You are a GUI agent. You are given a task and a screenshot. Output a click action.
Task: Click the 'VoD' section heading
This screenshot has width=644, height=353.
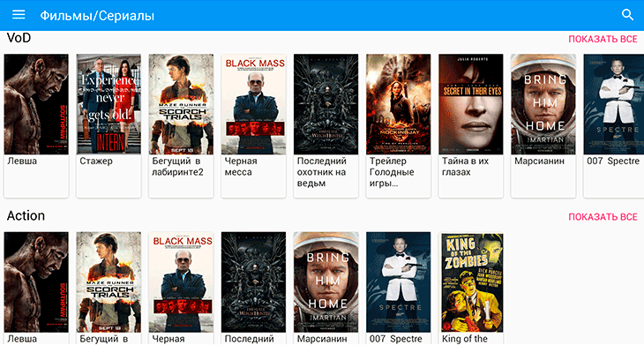(x=19, y=38)
